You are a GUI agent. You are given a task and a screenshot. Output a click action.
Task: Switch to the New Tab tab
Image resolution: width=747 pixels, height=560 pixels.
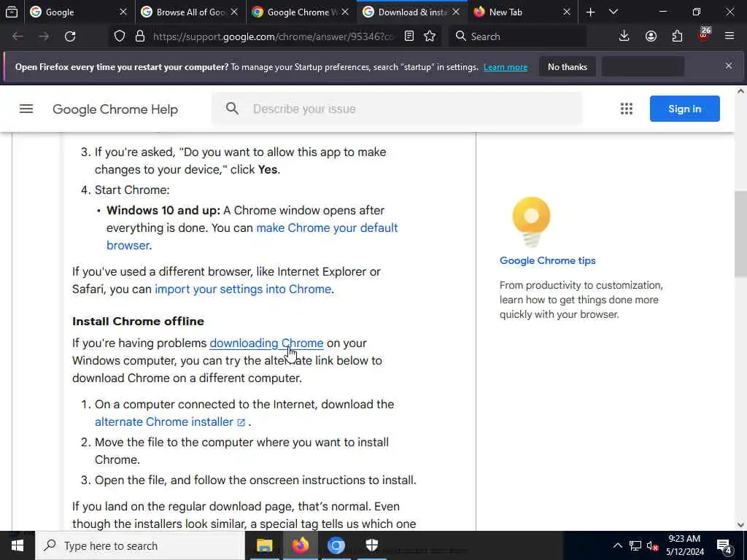(x=505, y=12)
